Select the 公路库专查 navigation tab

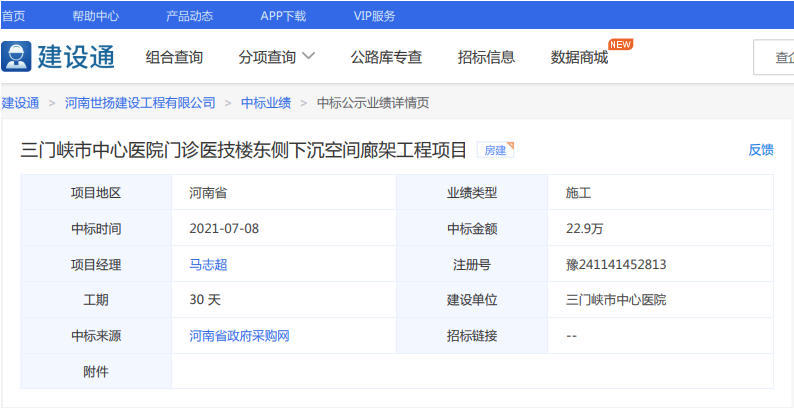386,57
